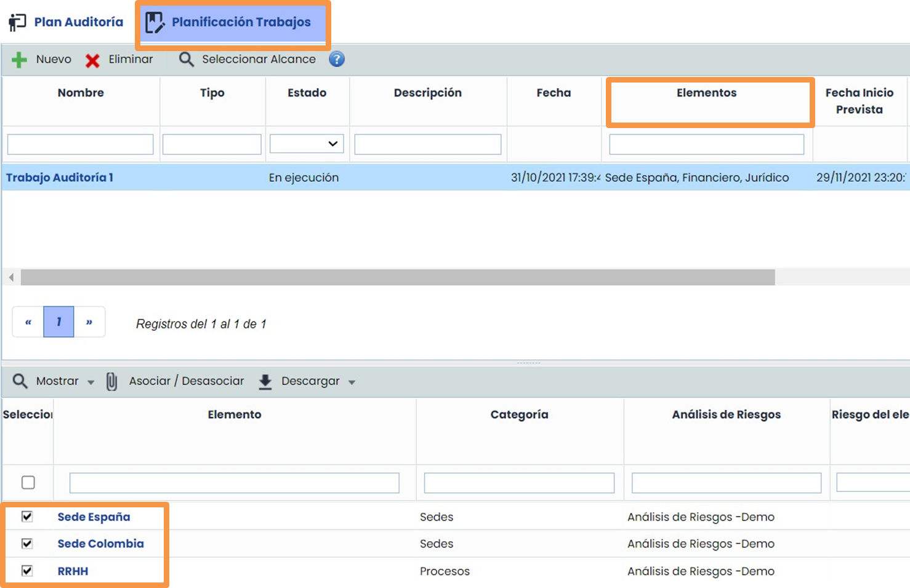Open the Trabajo Auditoría 1 link
The width and height of the screenshot is (910, 588).
pos(60,177)
